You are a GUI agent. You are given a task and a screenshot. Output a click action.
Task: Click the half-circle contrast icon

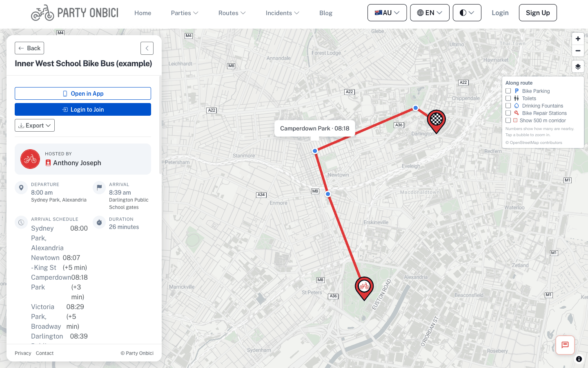[463, 13]
